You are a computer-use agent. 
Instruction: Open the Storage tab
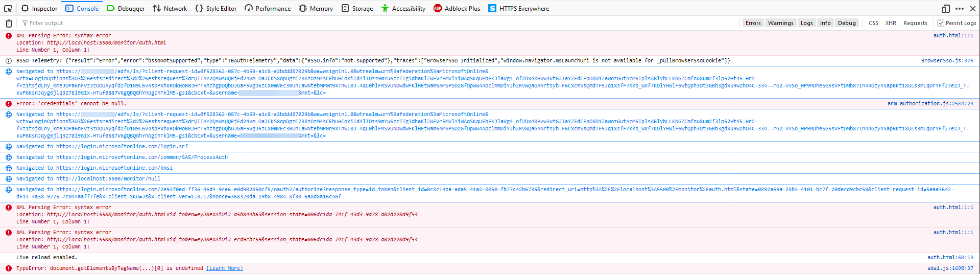click(357, 8)
